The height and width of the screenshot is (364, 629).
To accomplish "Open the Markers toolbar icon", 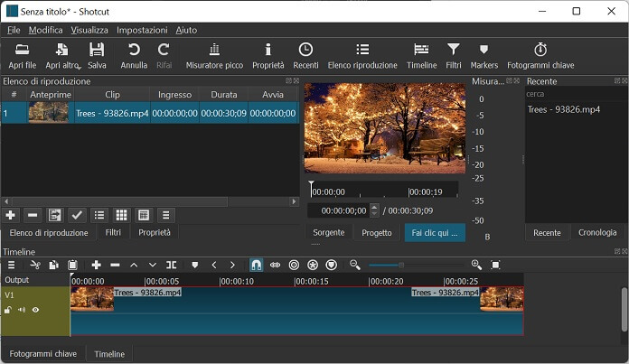I will 483,56.
